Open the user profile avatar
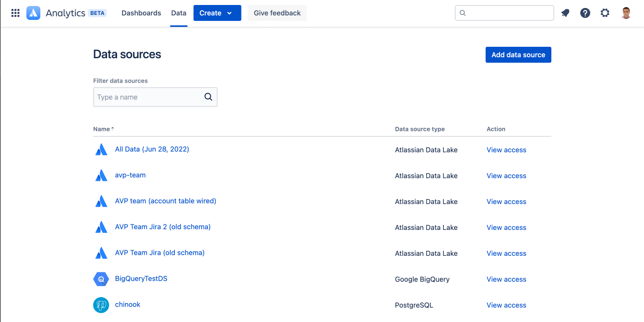 click(x=627, y=13)
